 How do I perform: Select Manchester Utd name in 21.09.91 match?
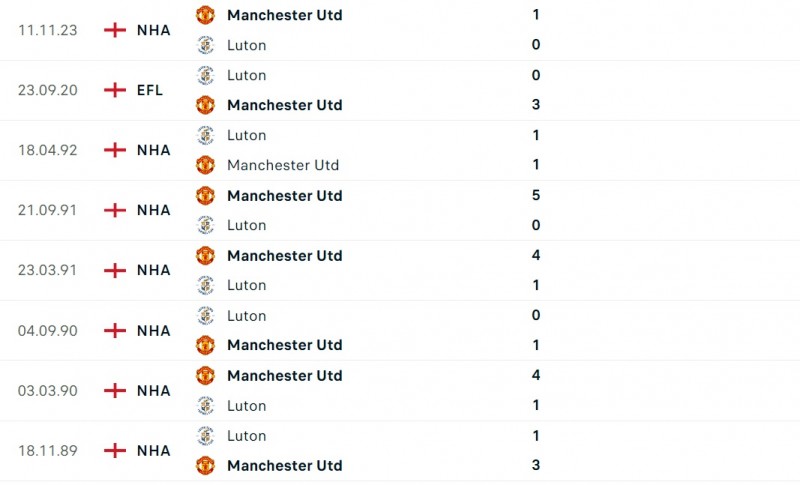(284, 195)
